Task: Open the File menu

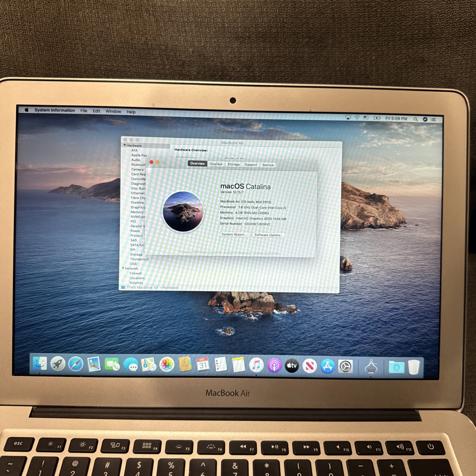Action: click(84, 111)
